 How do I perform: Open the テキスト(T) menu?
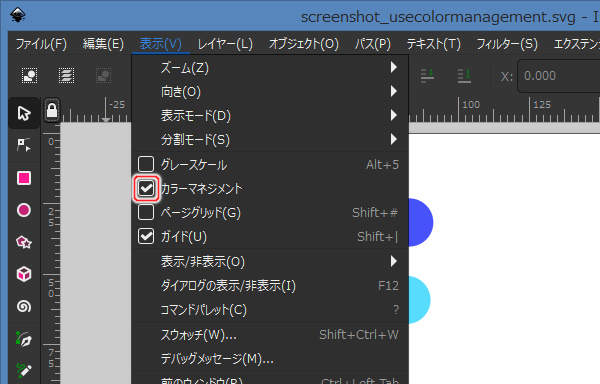pos(433,44)
